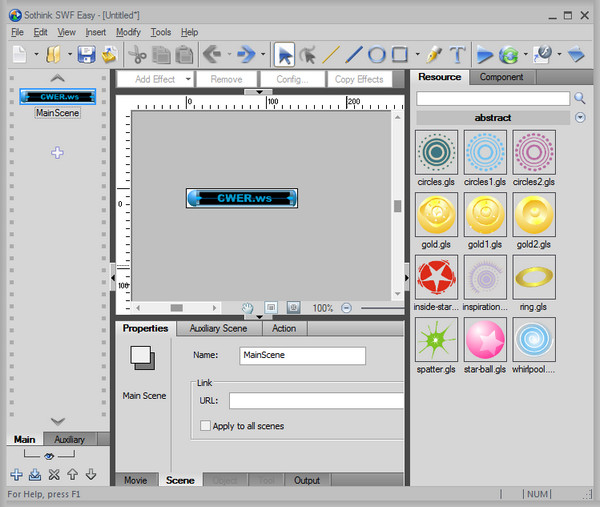600x507 pixels.
Task: Open the Add Effect dropdown
Action: point(155,79)
